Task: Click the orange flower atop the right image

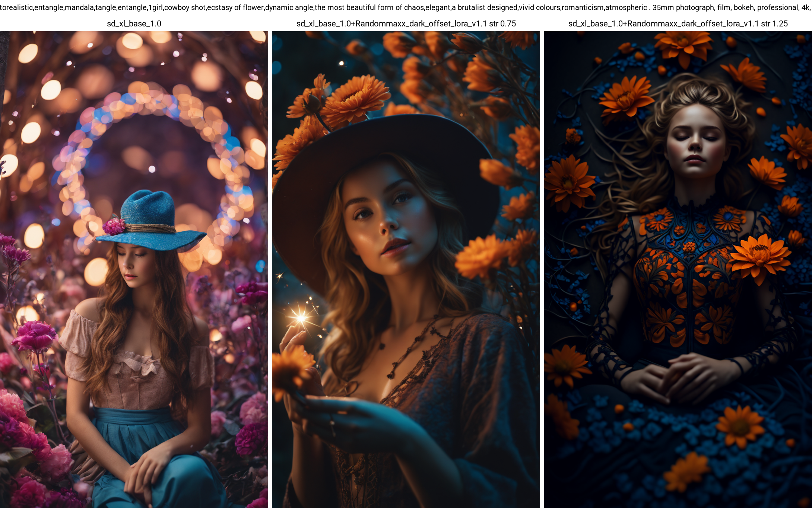Action: coord(683,45)
